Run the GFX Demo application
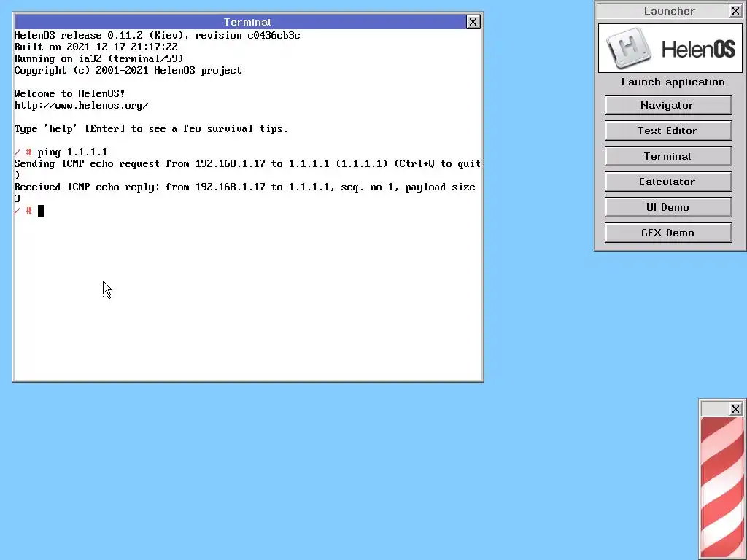 pyautogui.click(x=668, y=233)
